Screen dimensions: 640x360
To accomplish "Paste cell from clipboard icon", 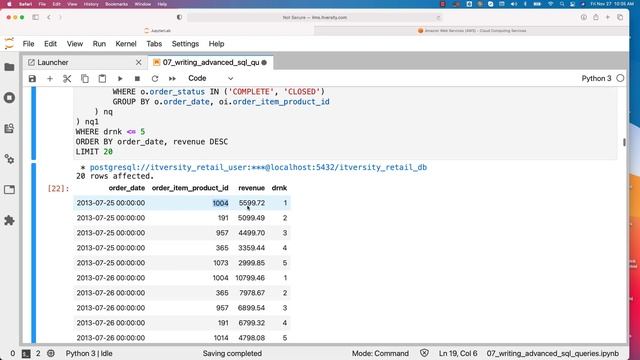I will 102,78.
